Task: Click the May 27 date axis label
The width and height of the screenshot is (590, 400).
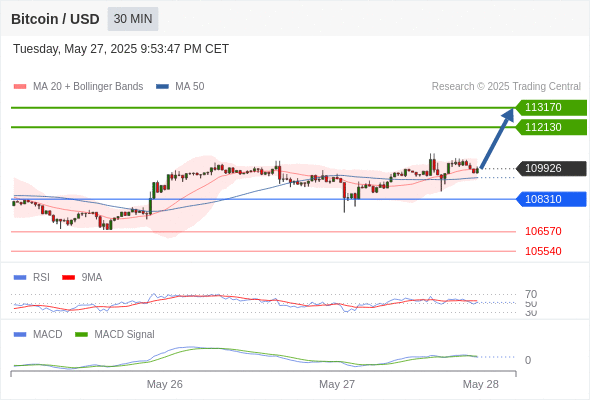Action: 337,384
